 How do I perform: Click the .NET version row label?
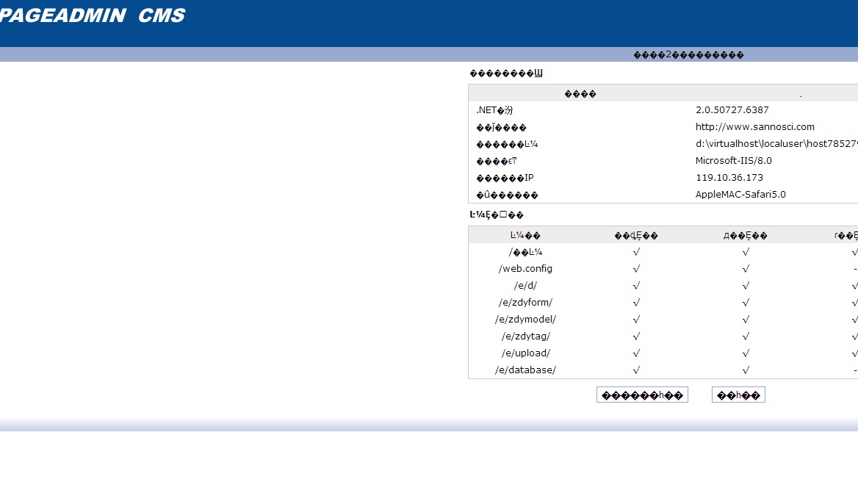(x=494, y=110)
